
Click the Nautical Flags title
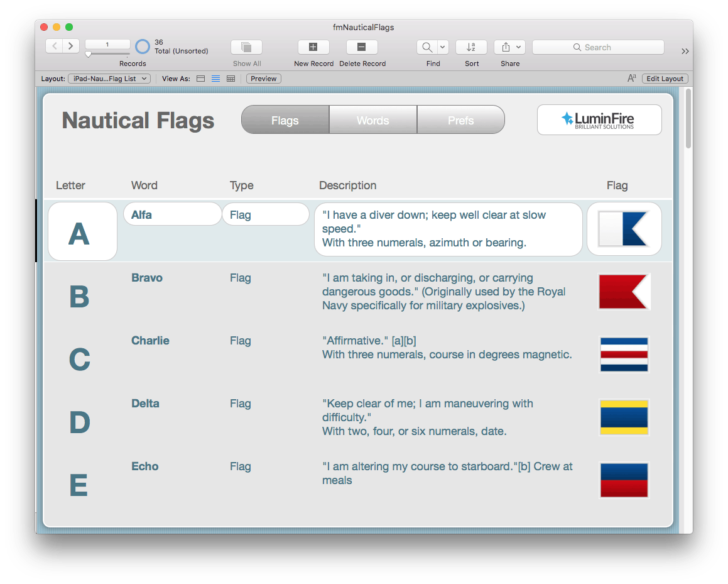click(138, 120)
